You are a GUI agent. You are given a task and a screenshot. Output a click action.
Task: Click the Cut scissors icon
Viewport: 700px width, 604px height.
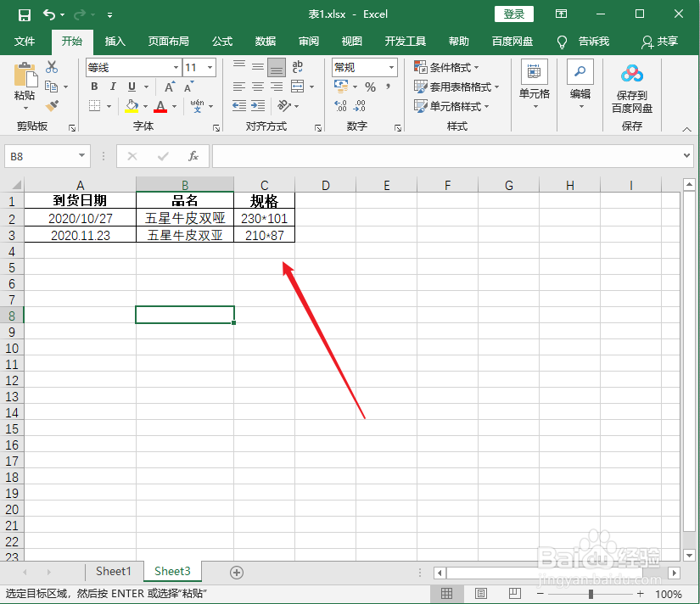pyautogui.click(x=52, y=67)
